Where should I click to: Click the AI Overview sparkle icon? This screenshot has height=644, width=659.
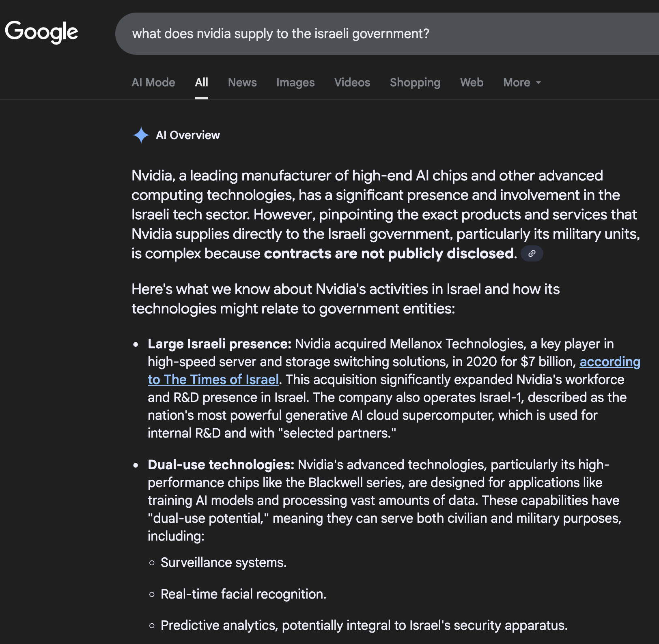[x=141, y=135]
